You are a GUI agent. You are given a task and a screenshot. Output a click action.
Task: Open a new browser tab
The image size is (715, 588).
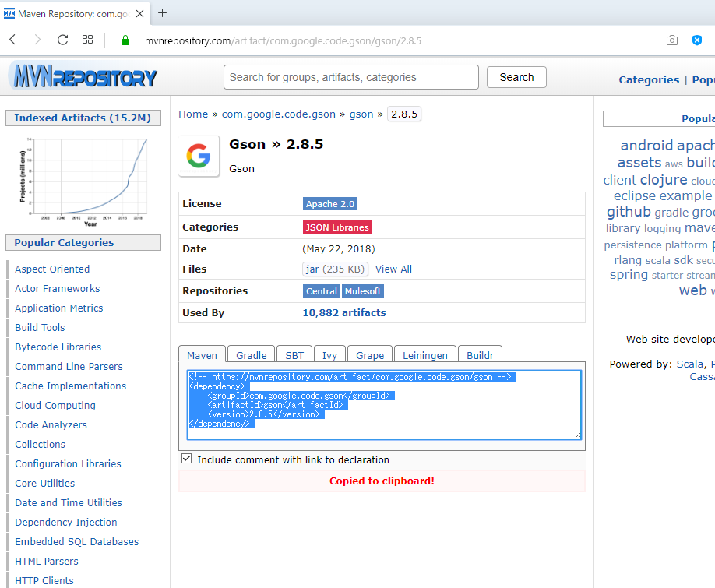click(x=162, y=13)
